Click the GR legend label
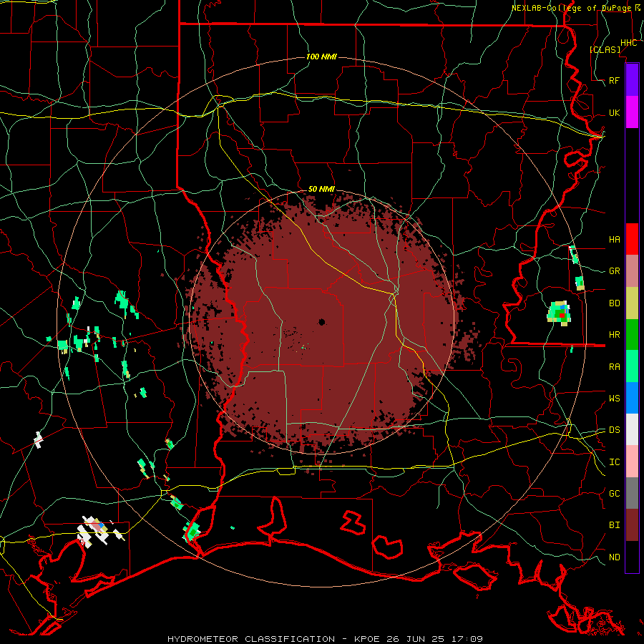The image size is (644, 644). tap(614, 271)
